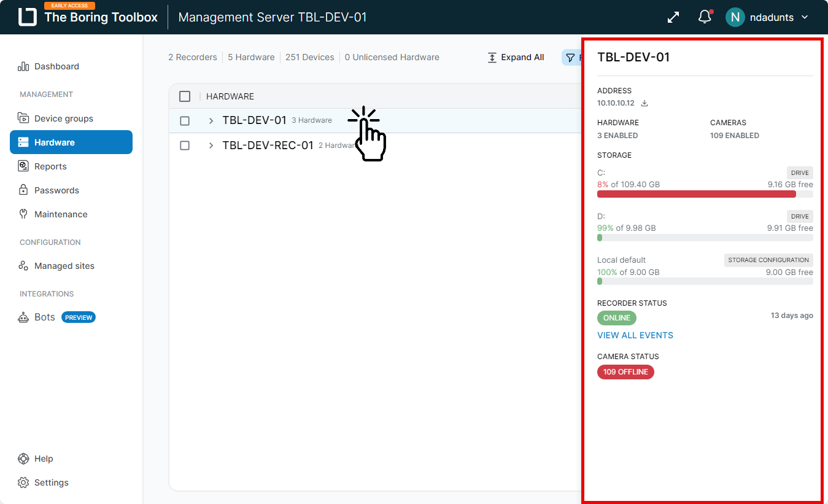Image resolution: width=828 pixels, height=504 pixels.
Task: Click the Settings gear icon
Action: click(x=23, y=483)
